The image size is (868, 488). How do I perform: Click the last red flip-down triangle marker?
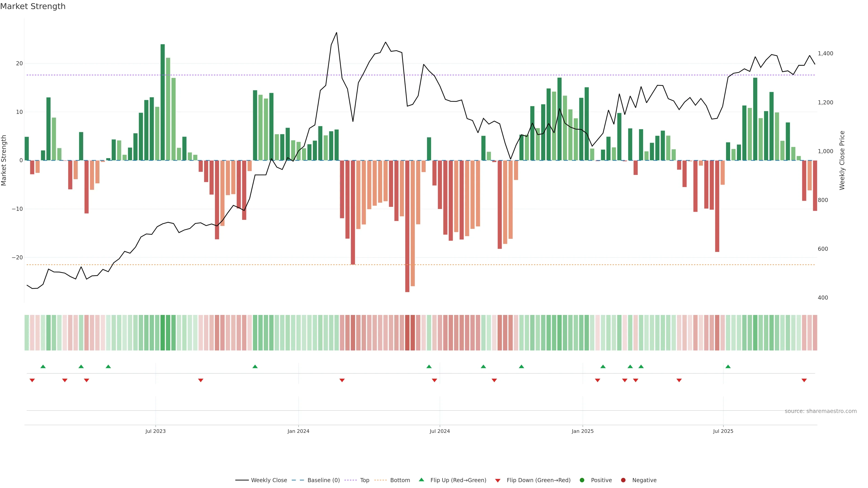pos(804,380)
